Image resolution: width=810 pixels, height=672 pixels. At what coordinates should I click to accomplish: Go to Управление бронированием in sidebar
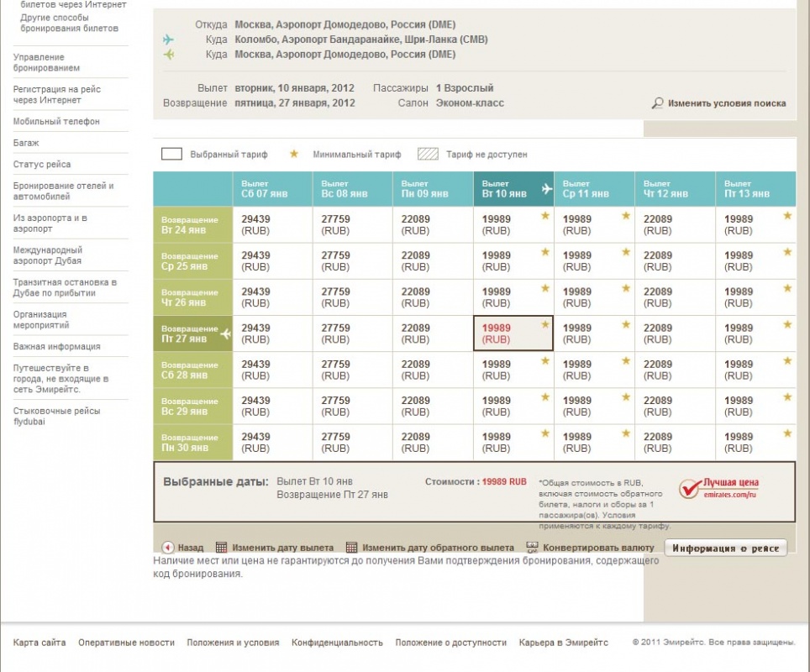click(47, 62)
